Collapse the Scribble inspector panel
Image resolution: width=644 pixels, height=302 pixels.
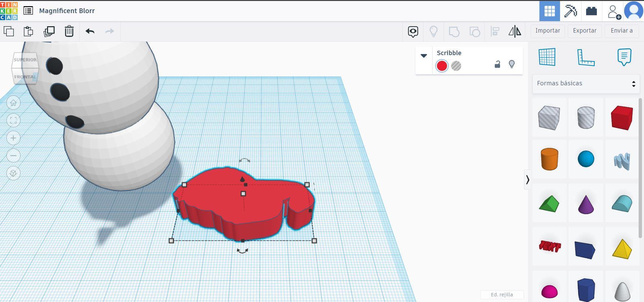(x=424, y=56)
